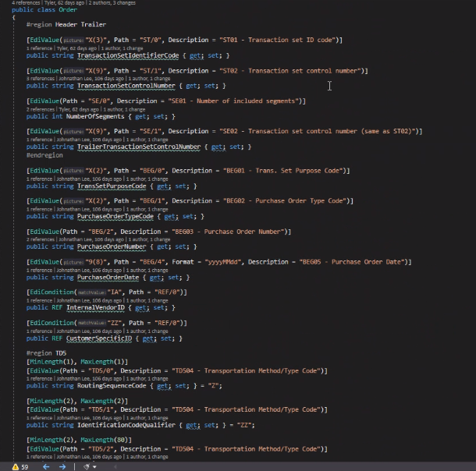Click the "X(3)" picture string
This screenshot has width=476, height=471.
coord(96,40)
